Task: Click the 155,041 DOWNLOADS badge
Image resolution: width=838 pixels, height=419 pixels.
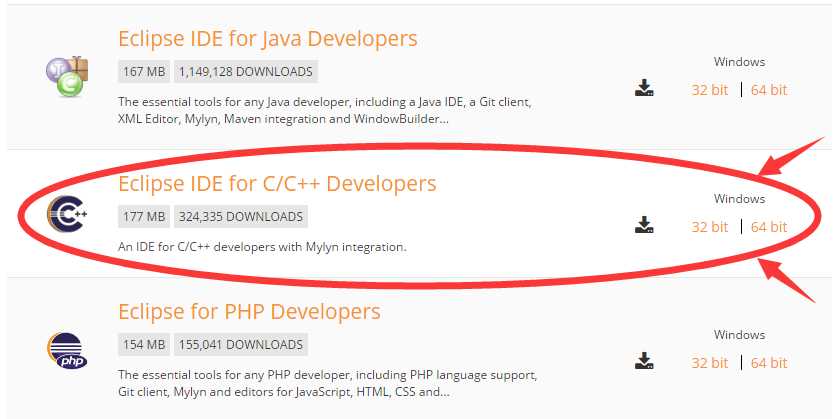Action: point(240,345)
